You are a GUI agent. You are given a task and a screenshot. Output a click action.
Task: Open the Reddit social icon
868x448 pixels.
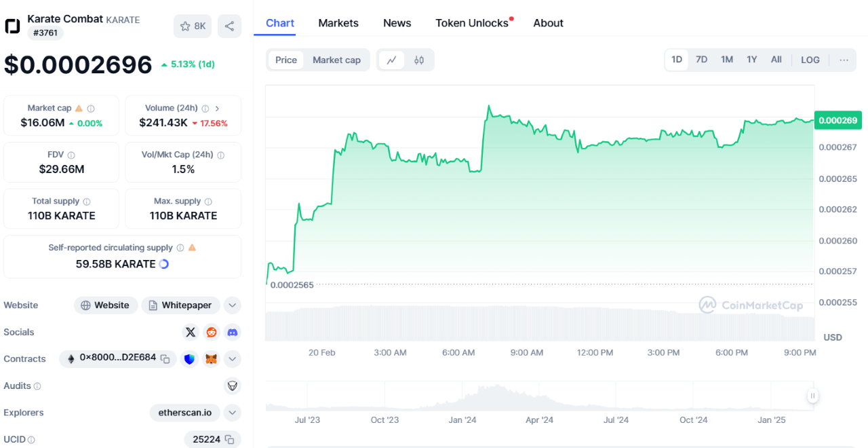point(212,332)
